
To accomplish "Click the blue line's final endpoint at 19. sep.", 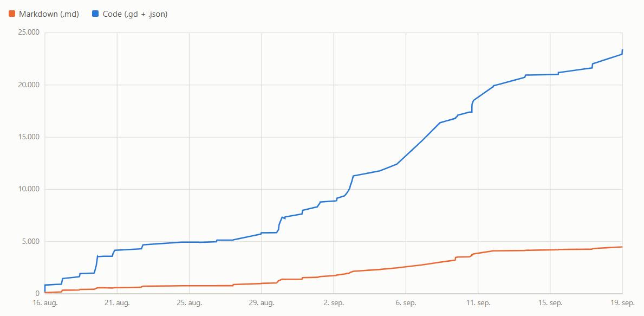I will (622, 50).
